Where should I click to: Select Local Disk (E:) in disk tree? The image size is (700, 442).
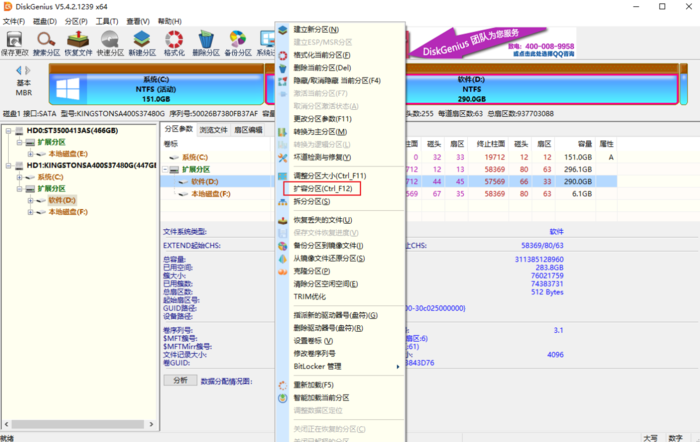(68, 154)
